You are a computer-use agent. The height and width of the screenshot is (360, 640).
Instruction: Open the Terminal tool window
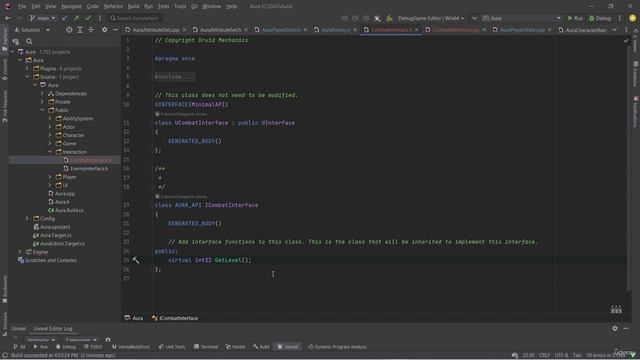206,347
